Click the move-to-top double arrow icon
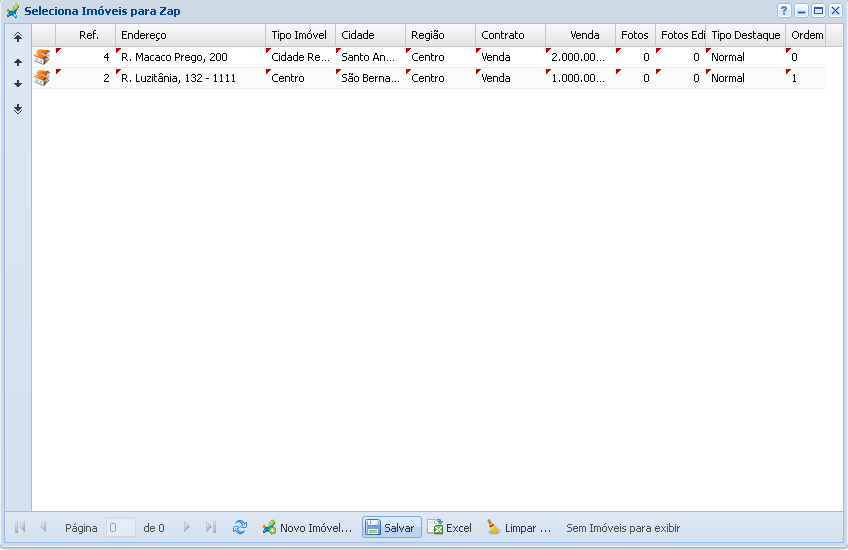 click(18, 37)
